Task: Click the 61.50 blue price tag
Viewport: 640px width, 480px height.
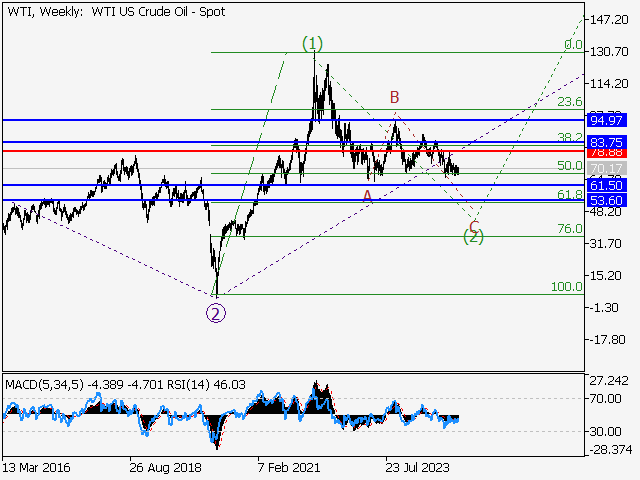Action: click(607, 186)
